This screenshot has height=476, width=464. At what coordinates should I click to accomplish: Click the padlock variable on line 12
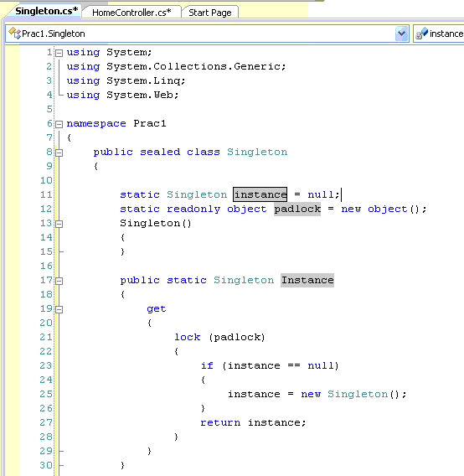pyautogui.click(x=297, y=209)
